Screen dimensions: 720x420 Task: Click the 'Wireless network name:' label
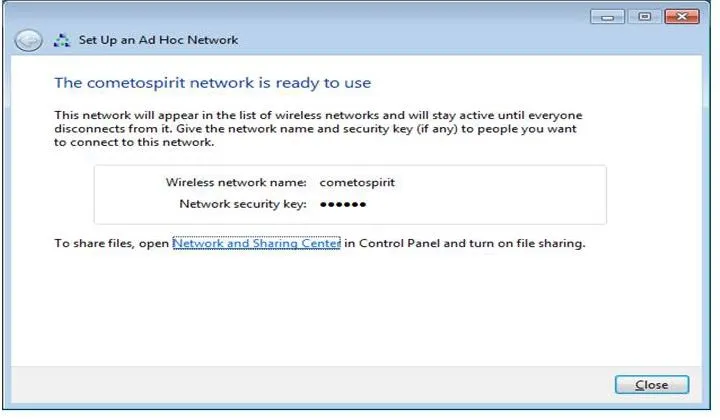click(x=236, y=182)
